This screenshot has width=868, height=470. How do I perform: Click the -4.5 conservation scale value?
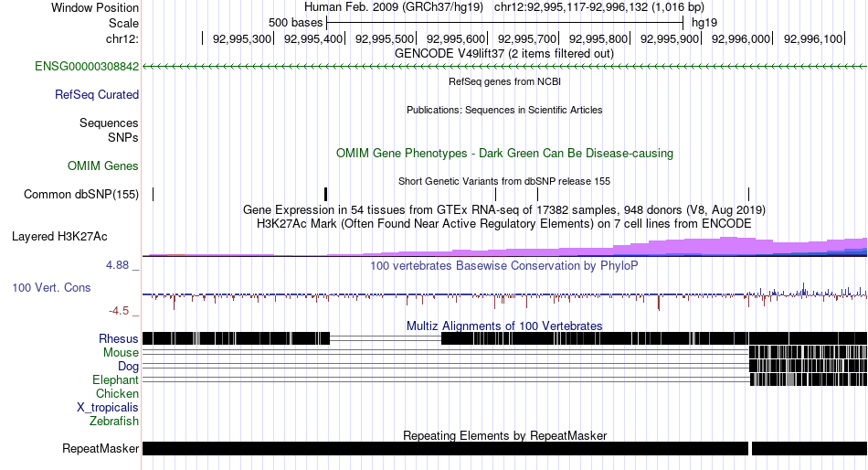(x=119, y=311)
